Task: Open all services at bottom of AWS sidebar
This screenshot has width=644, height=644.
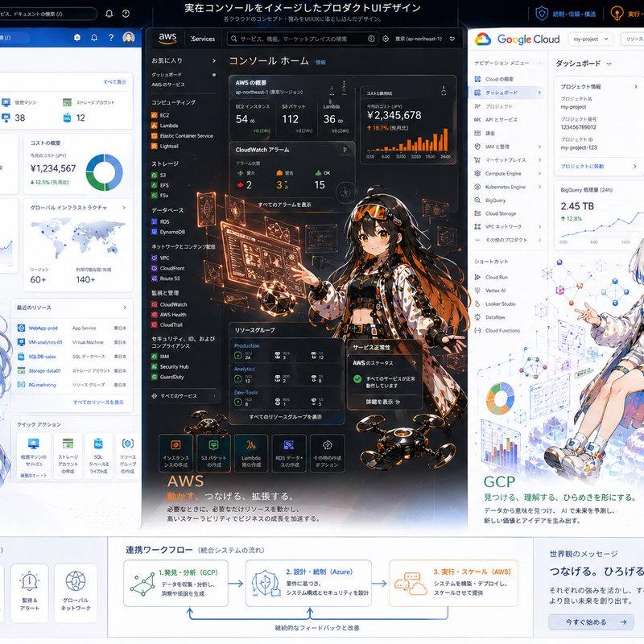Action: point(183,396)
